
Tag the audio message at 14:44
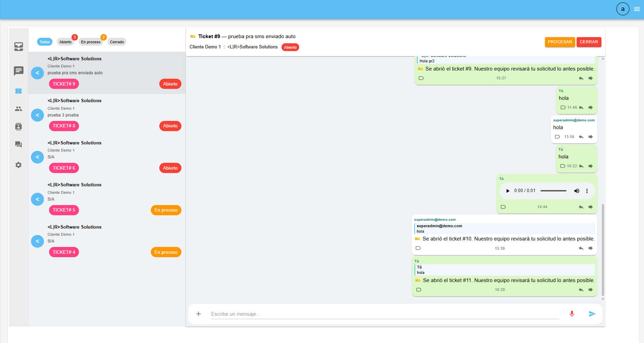pos(503,207)
